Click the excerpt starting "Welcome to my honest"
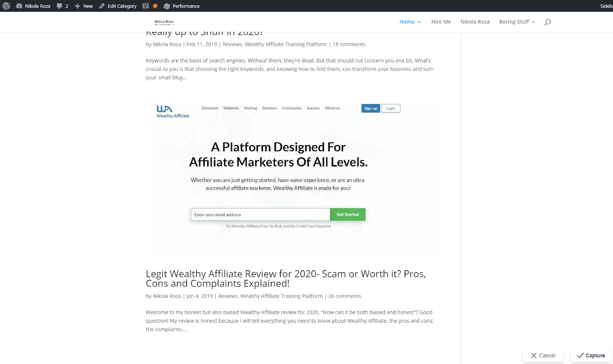 pos(290,321)
